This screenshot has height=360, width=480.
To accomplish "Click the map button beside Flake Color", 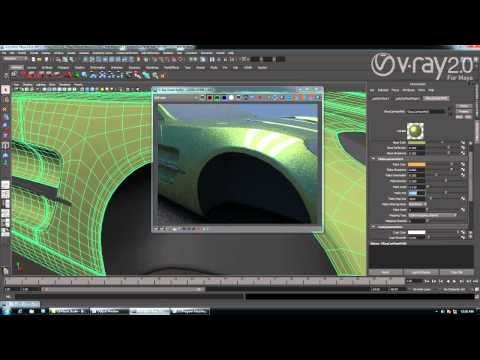I will click(463, 164).
